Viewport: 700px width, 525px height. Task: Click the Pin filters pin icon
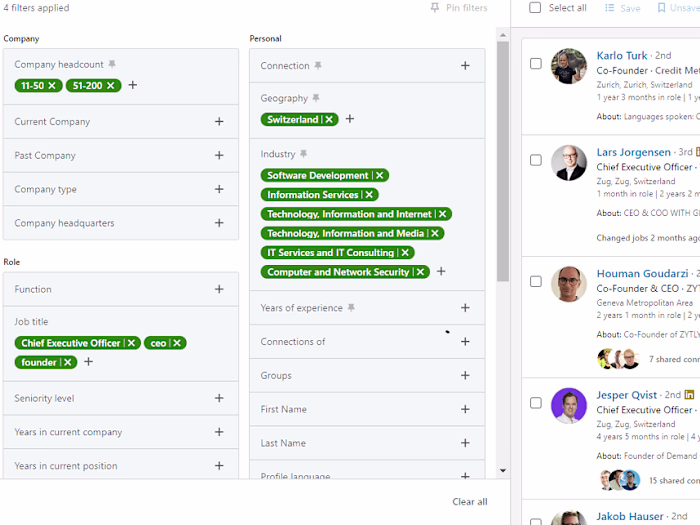pos(434,8)
